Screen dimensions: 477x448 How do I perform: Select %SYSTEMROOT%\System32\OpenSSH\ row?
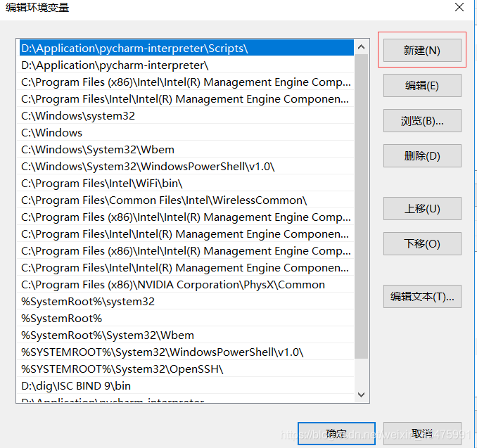(x=186, y=369)
